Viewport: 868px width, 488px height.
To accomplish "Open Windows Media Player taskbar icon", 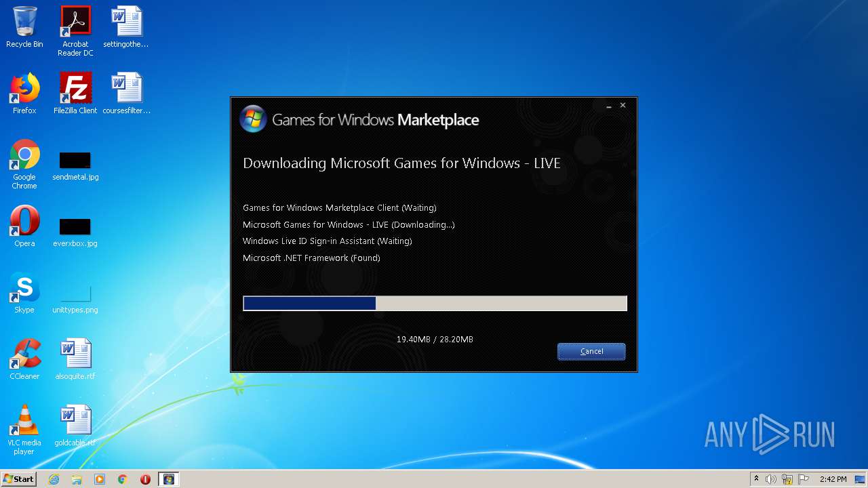I will click(x=100, y=479).
